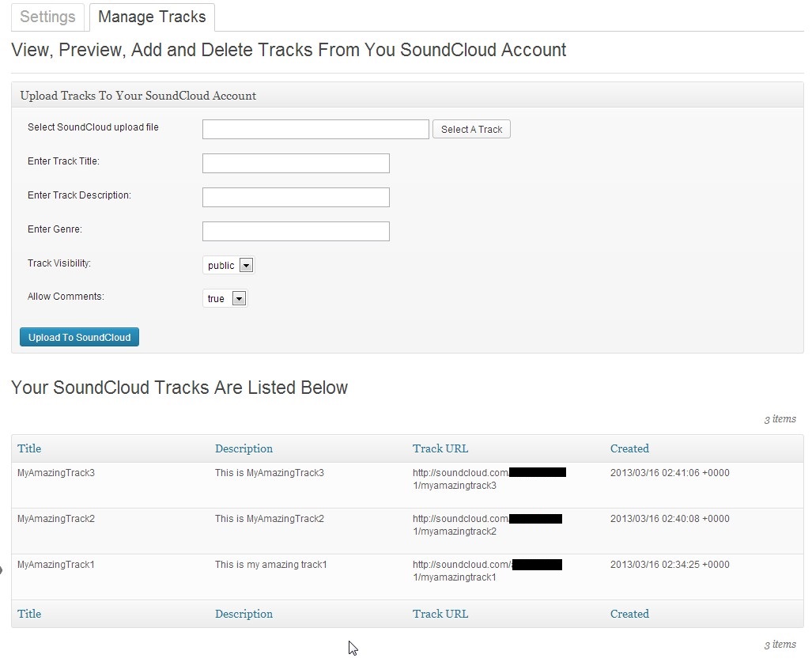This screenshot has width=812, height=662.
Task: Focus the Enter Track Description field
Action: pos(296,198)
